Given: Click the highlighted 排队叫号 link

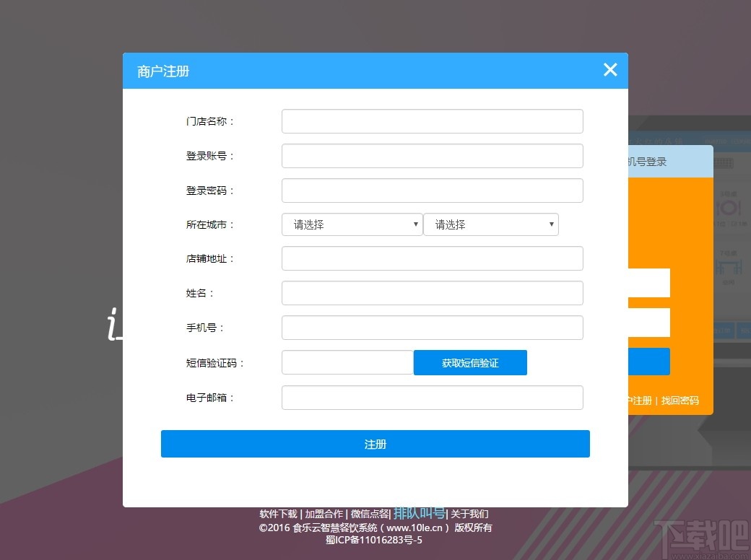Looking at the screenshot, I should click(420, 513).
